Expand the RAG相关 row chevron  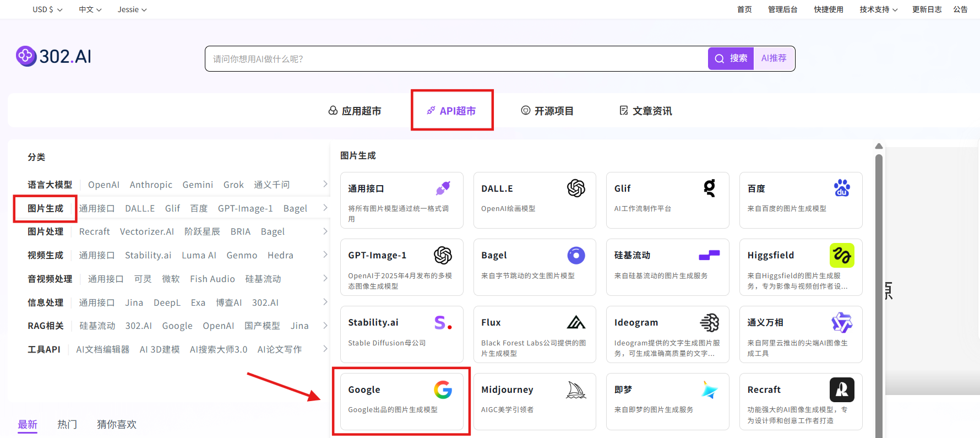point(325,326)
